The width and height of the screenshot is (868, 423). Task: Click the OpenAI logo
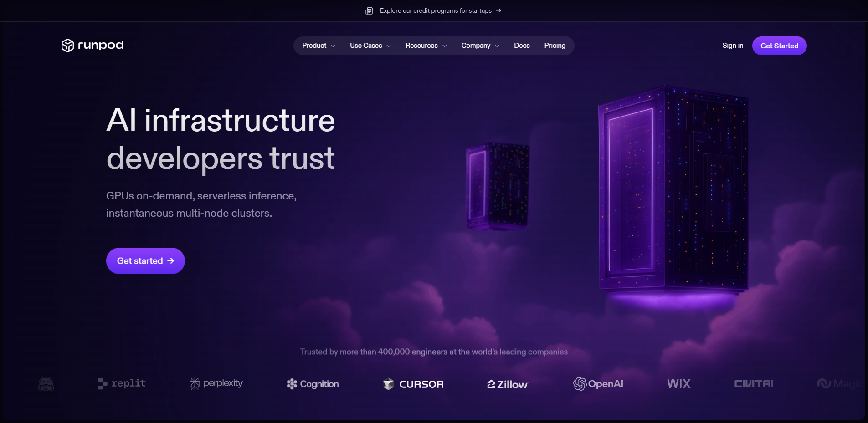[x=598, y=384]
